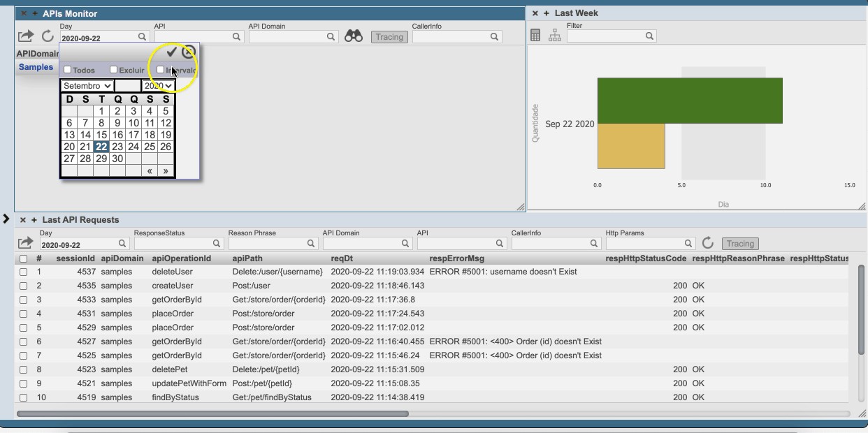Enable the Todos checkbox in date picker

68,70
